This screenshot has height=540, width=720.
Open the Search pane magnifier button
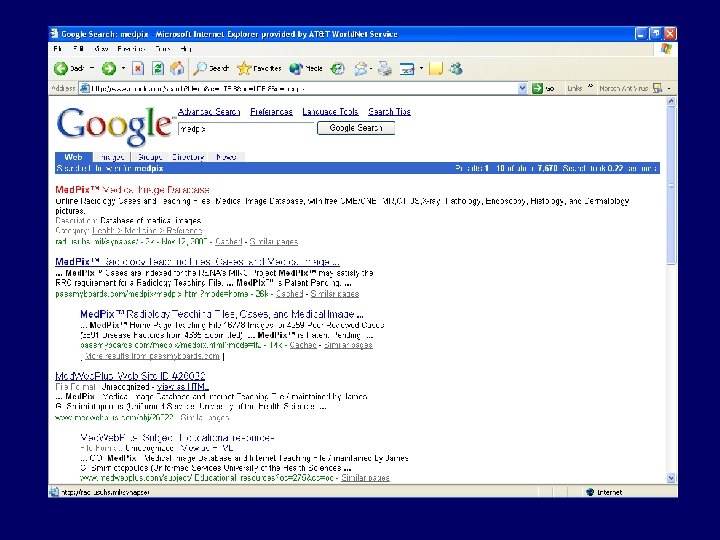(211, 68)
